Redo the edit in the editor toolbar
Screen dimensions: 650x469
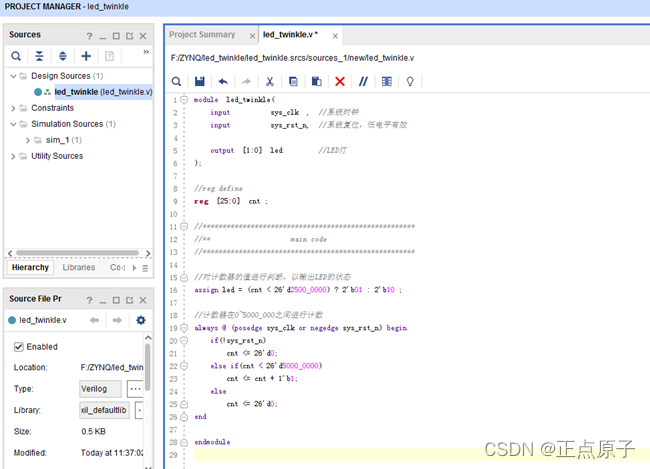[246, 81]
